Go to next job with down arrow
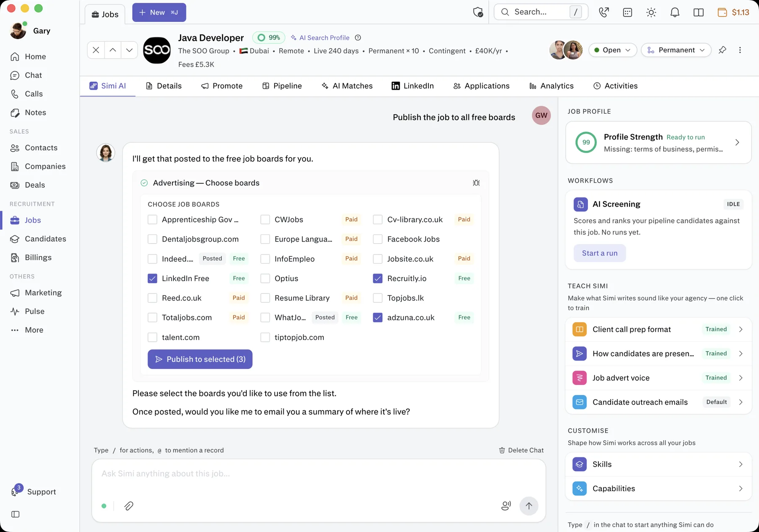Viewport: 759px width, 532px height. click(129, 50)
